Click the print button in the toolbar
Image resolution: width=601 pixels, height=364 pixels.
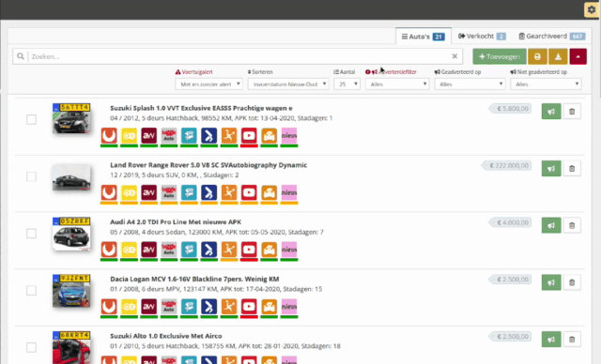(x=537, y=56)
